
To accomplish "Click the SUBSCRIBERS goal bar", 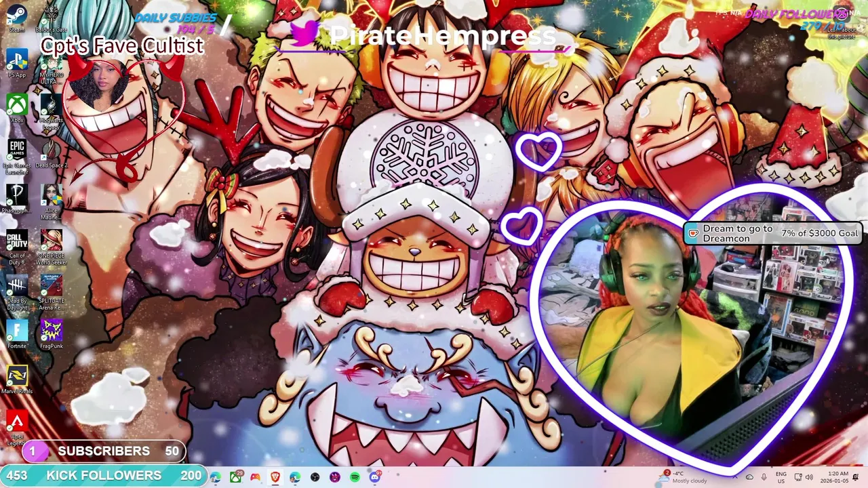I will (104, 451).
